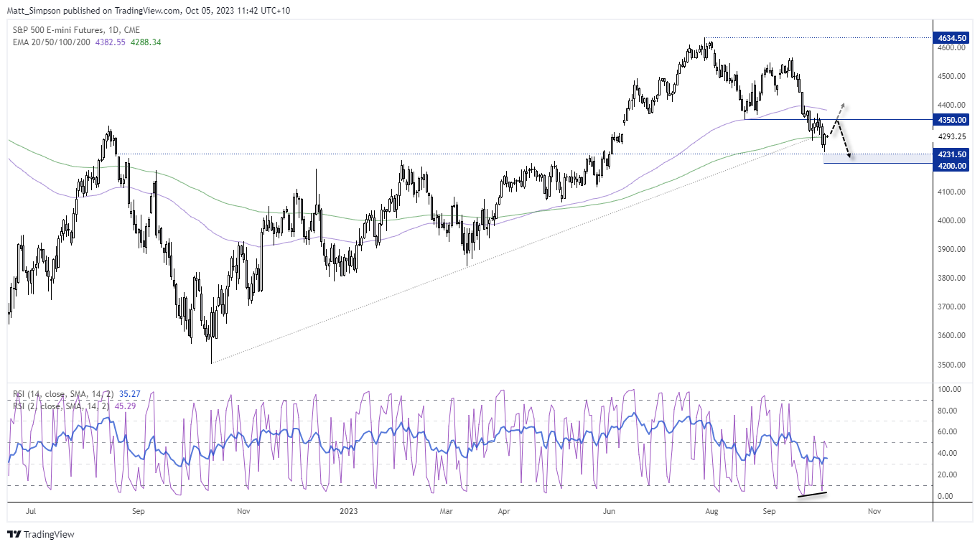Click the 60.00 RSI axis tick

(x=948, y=431)
